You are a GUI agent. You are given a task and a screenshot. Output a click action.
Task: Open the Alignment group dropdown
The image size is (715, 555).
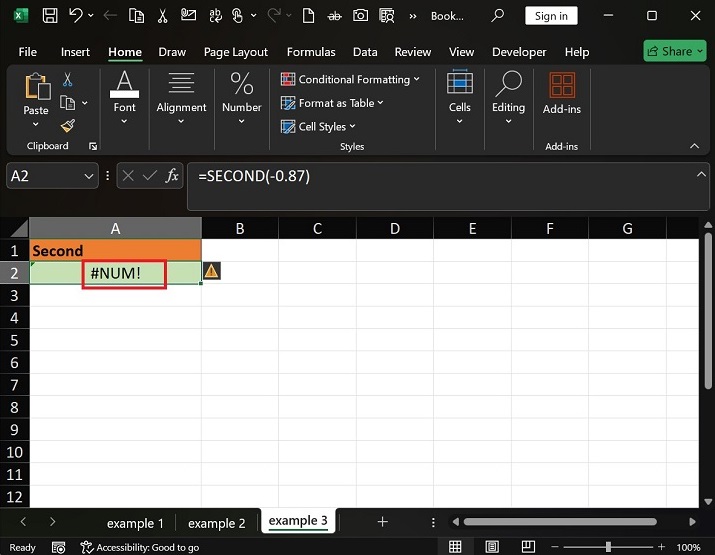181,121
